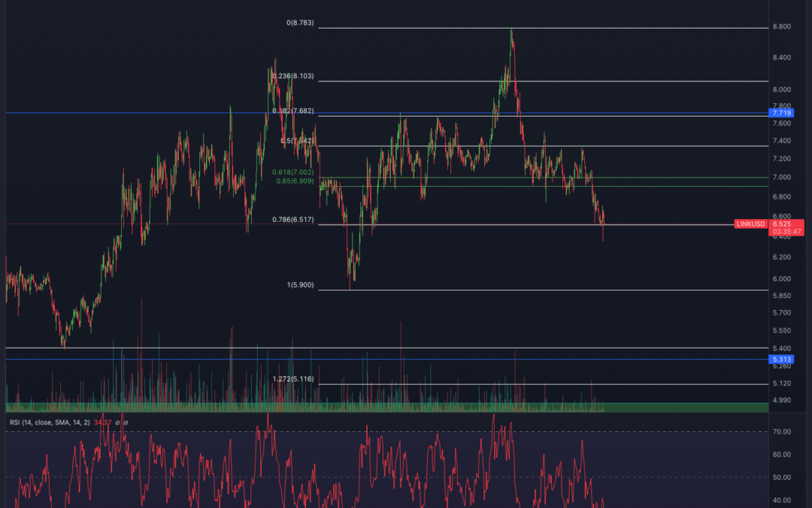Click the 5.850 price axis label
This screenshot has width=812, height=508.
click(781, 296)
